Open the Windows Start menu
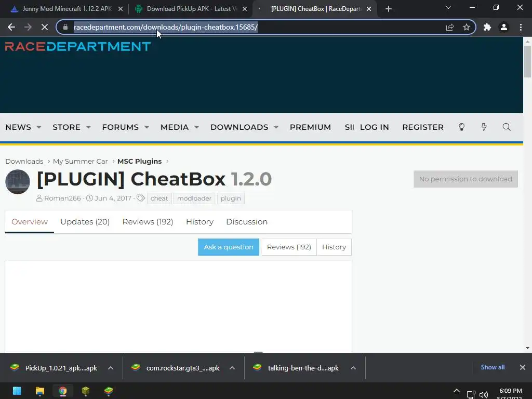Image resolution: width=532 pixels, height=399 pixels. 17,391
